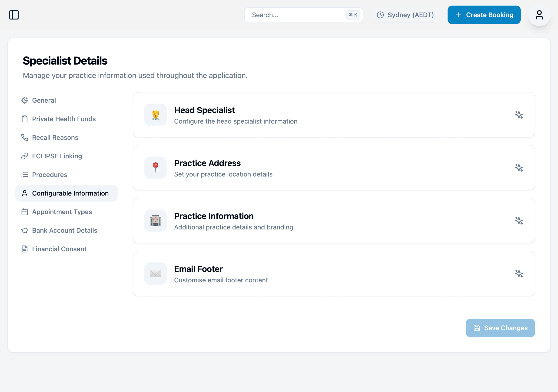Click the gear icon beside General
The width and height of the screenshot is (558, 392).
[25, 100]
